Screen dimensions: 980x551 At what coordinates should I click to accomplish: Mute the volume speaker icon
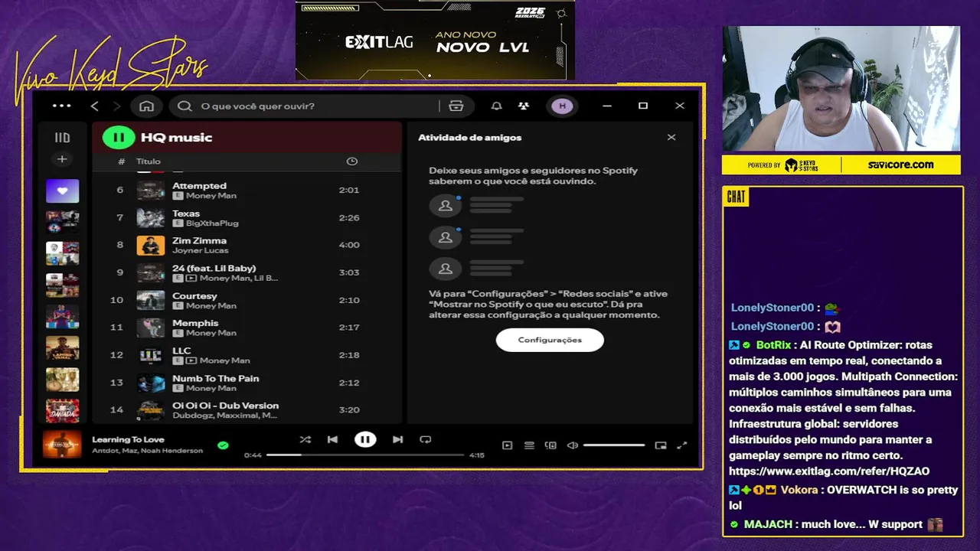pyautogui.click(x=572, y=445)
